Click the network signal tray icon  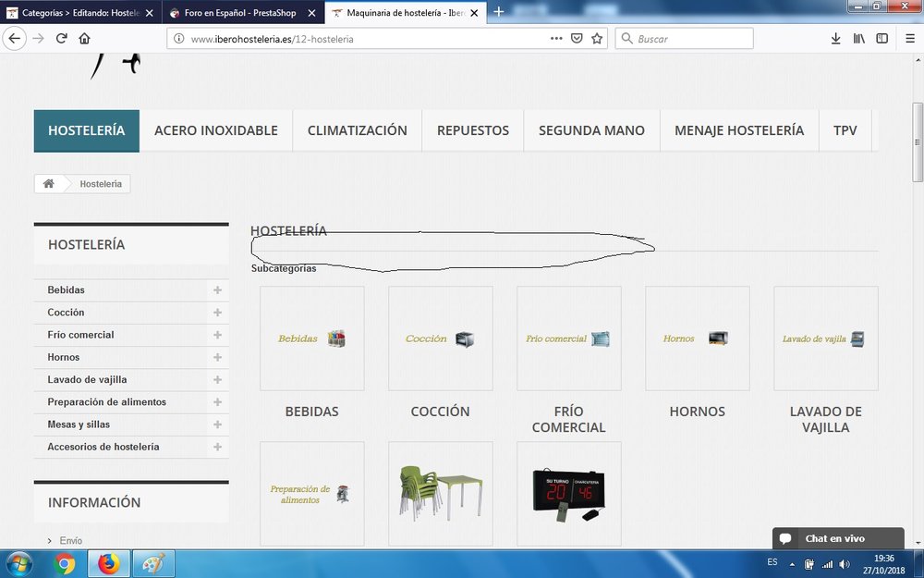pyautogui.click(x=827, y=564)
